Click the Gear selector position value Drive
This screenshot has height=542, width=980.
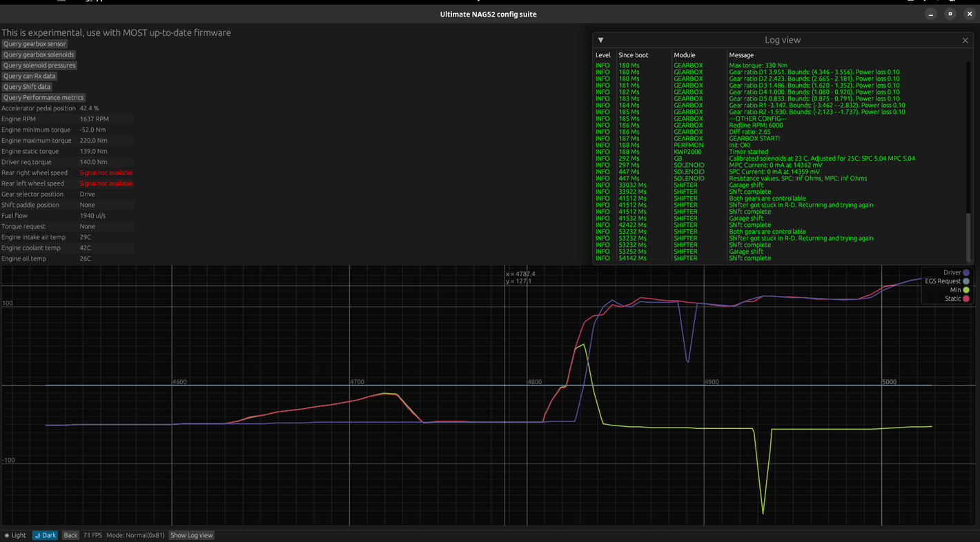[x=88, y=194]
